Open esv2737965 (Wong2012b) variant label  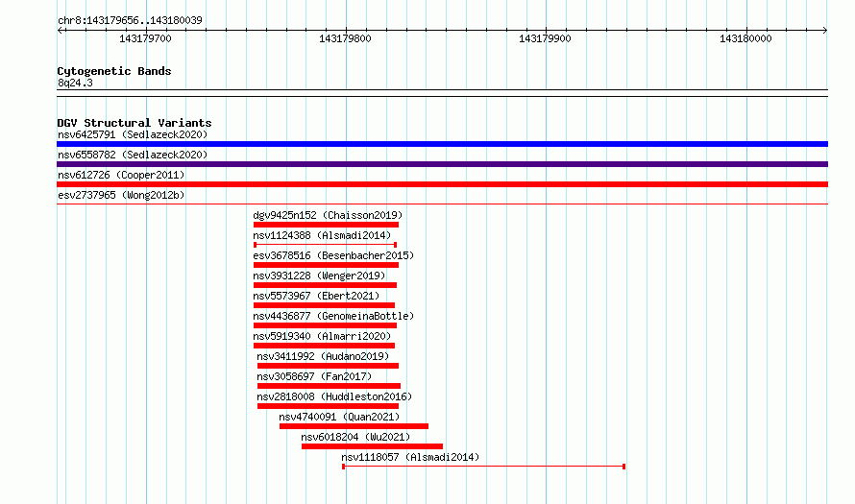pyautogui.click(x=121, y=195)
